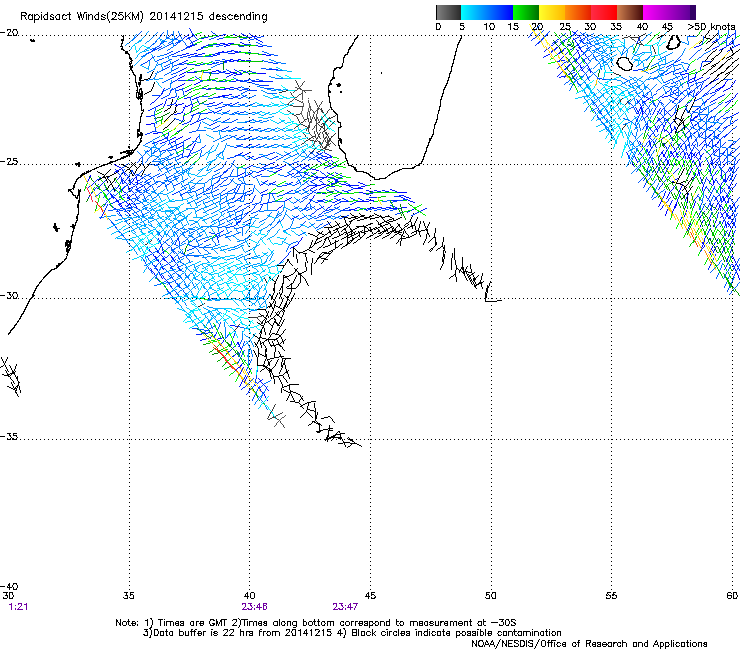Click the legend tick label '25'

[x=565, y=27]
